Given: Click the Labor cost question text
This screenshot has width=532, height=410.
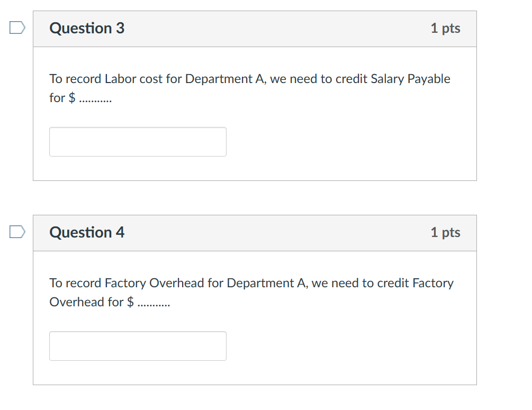Looking at the screenshot, I should tap(249, 88).
